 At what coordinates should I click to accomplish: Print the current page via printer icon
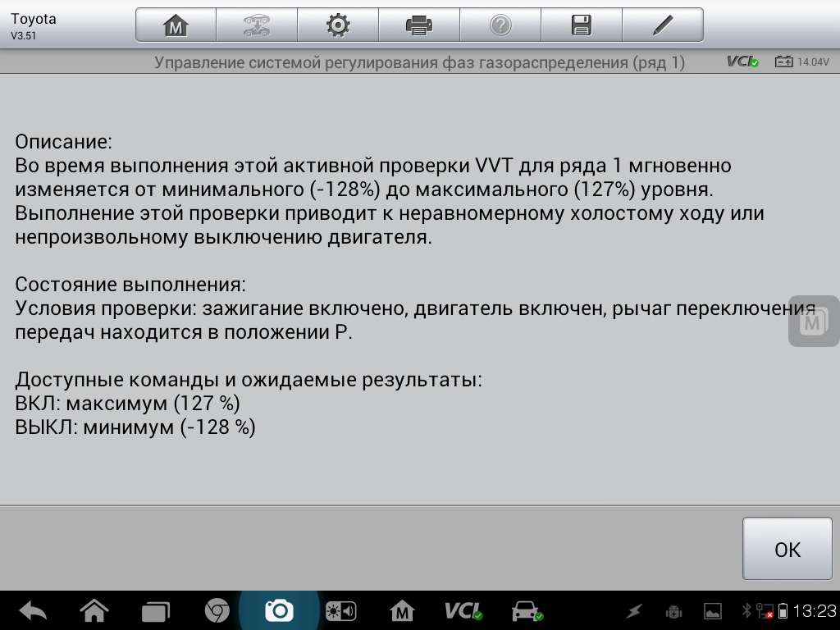coord(419,25)
